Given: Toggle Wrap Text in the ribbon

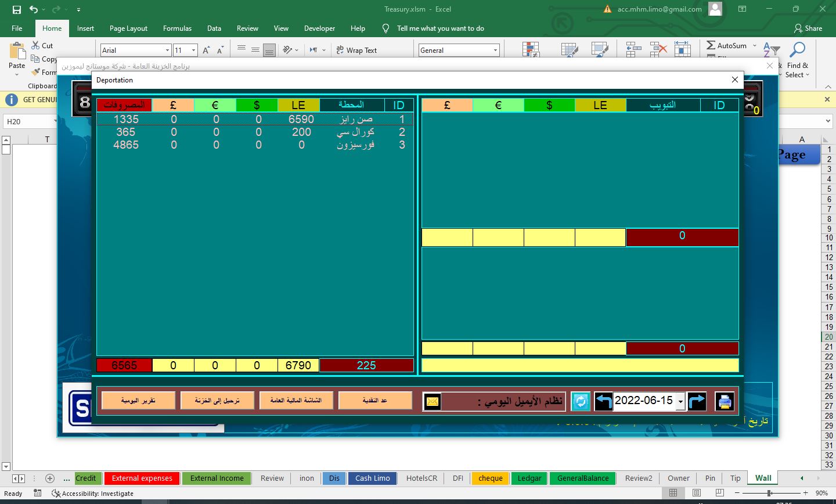Looking at the screenshot, I should (x=356, y=51).
